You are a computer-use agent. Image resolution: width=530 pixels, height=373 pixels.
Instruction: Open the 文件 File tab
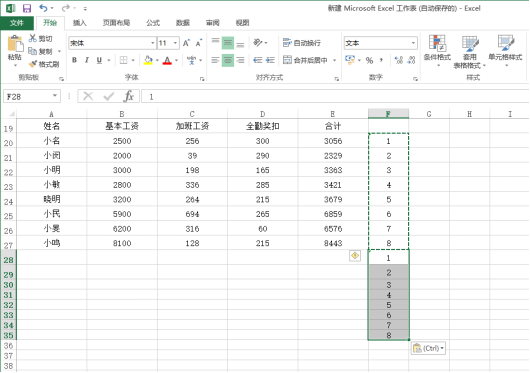[x=17, y=23]
